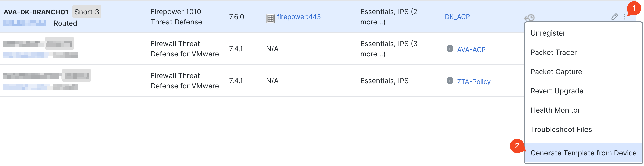Click the info icon beside ZTA-Policy
This screenshot has height=166, width=644.
[450, 81]
